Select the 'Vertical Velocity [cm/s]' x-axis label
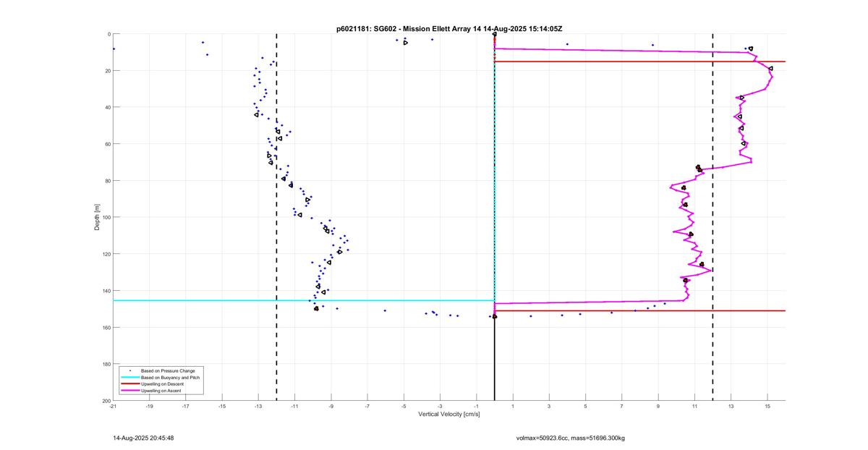The width and height of the screenshot is (868, 450). click(x=448, y=414)
